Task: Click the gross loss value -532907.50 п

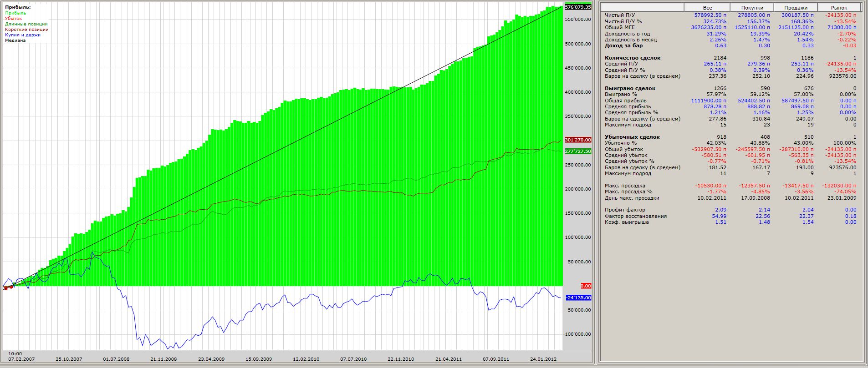Action: pos(710,149)
